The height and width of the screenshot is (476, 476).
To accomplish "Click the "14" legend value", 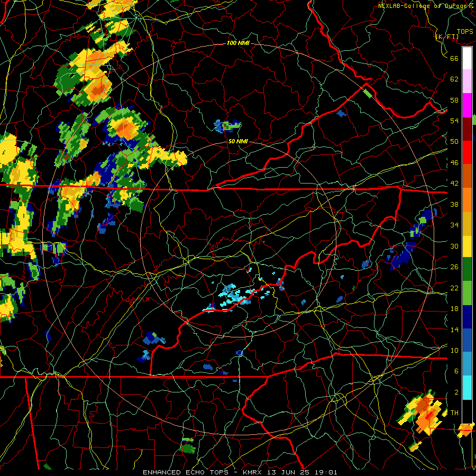I will tap(454, 329).
